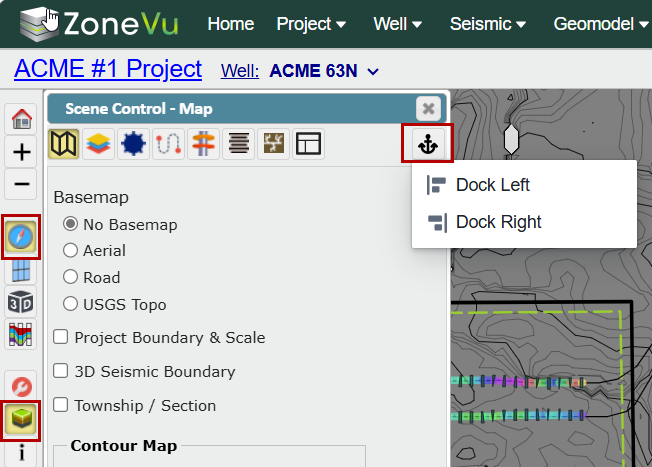Image resolution: width=652 pixels, height=467 pixels.
Task: Open the colored cross-section view icon
Action: [21, 334]
